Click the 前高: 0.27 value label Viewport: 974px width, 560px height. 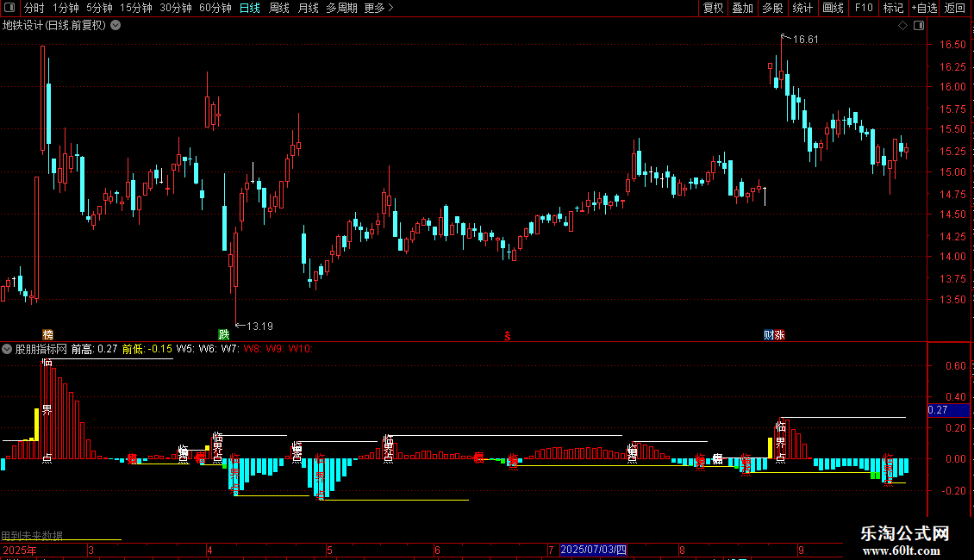tap(95, 349)
